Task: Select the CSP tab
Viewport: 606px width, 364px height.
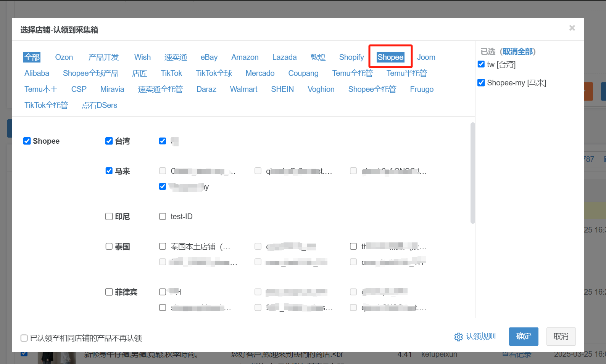Action: (79, 89)
